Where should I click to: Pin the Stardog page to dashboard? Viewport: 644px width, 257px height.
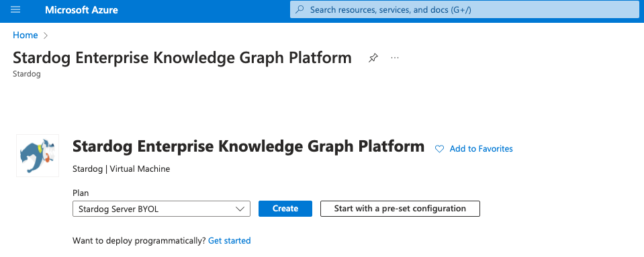373,58
